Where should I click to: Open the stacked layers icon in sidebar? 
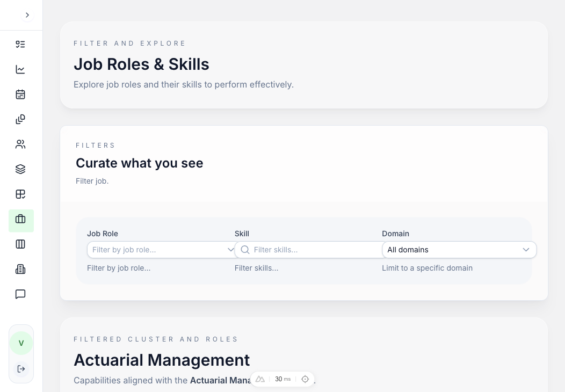coord(20,169)
